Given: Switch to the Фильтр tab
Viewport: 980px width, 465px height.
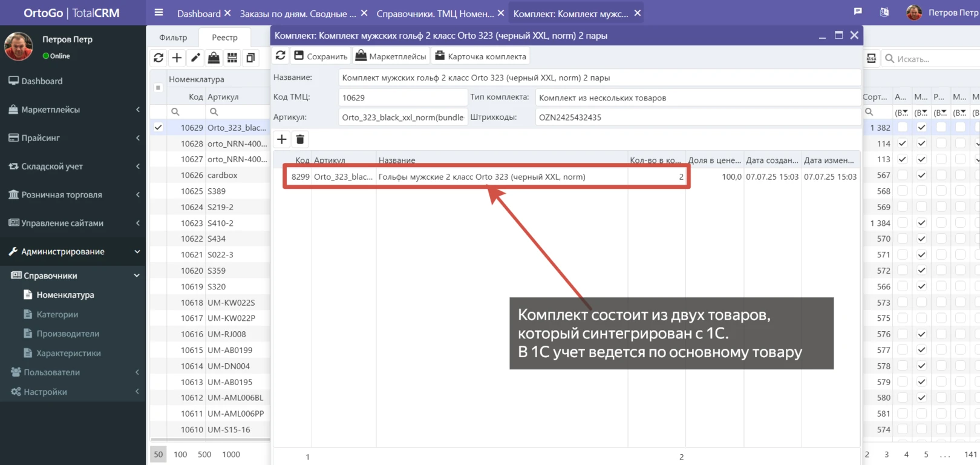Looking at the screenshot, I should pyautogui.click(x=173, y=38).
